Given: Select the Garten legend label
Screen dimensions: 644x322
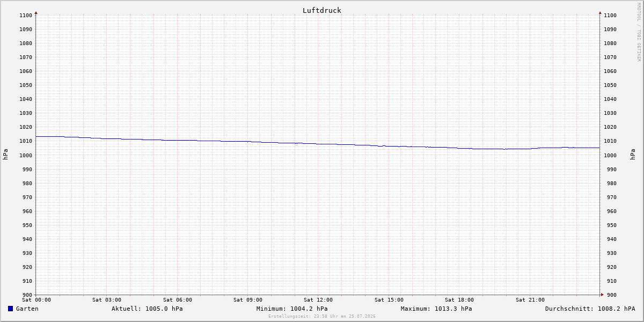Looking at the screenshot, I should coord(27,309).
